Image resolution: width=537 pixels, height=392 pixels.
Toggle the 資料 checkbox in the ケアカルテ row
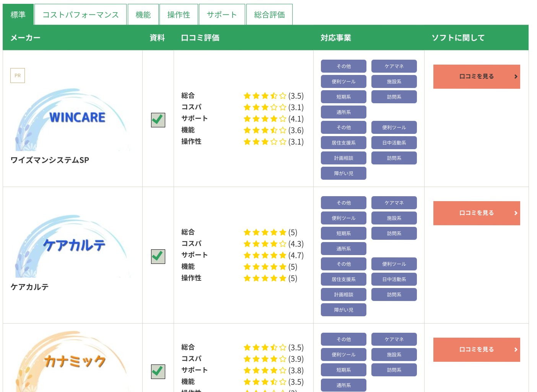tap(158, 257)
